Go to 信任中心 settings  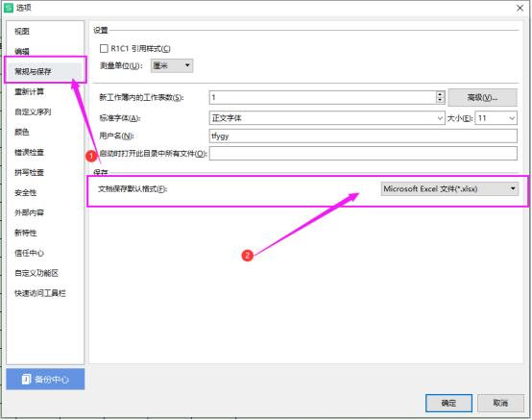click(29, 253)
